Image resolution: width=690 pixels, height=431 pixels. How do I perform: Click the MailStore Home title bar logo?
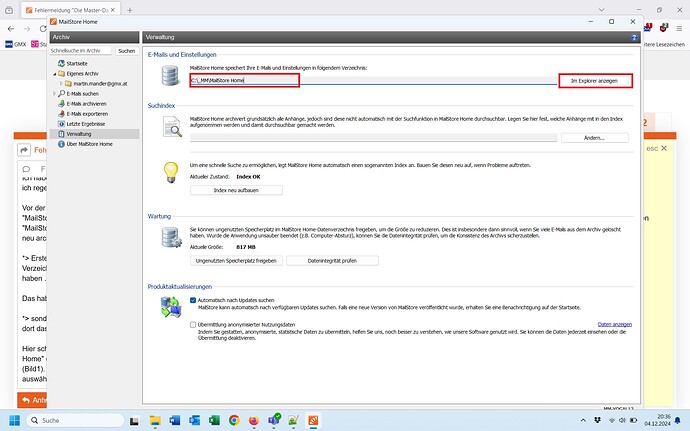point(54,22)
